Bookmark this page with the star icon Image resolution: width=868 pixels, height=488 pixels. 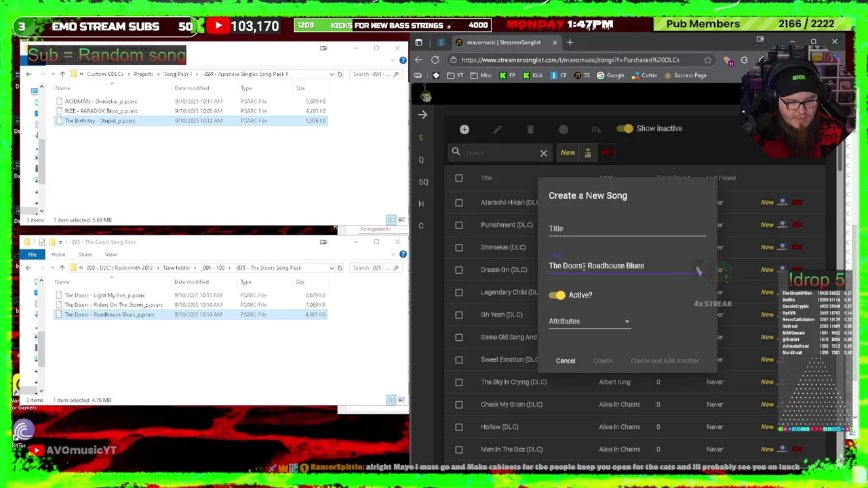tap(707, 60)
